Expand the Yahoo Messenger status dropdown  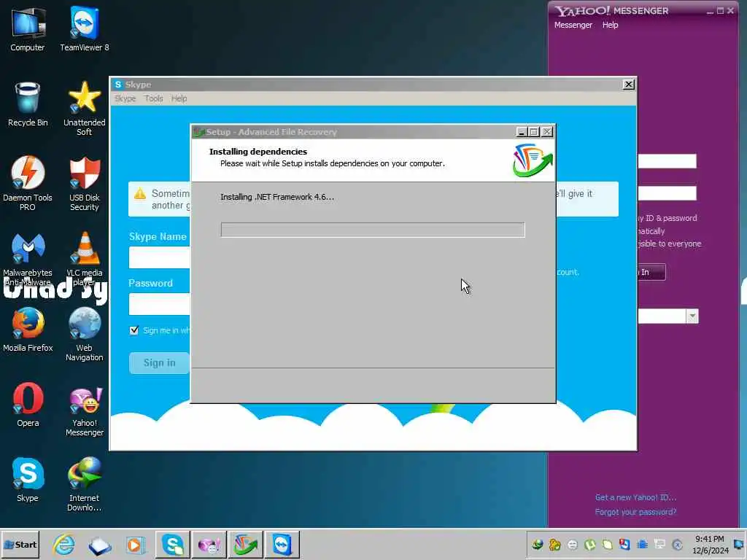tap(692, 316)
